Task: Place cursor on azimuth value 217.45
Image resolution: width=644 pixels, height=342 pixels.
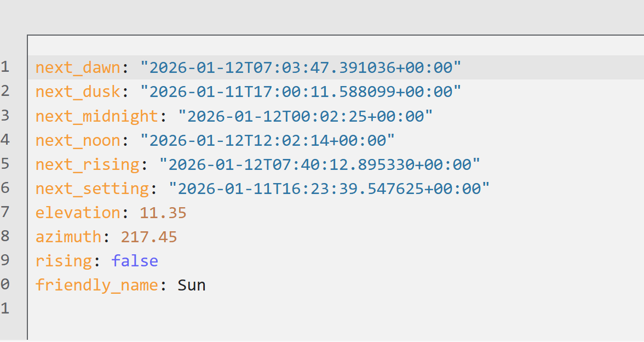Action: [x=149, y=237]
